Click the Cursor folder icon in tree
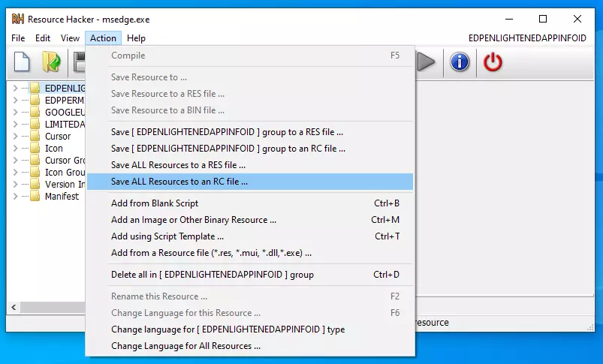 [35, 136]
